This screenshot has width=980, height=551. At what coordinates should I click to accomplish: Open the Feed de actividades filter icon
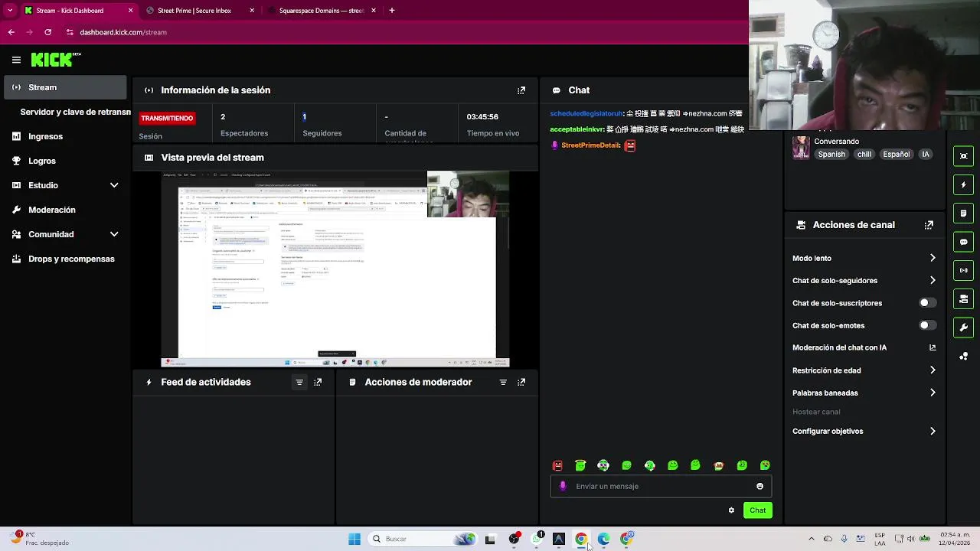click(299, 382)
